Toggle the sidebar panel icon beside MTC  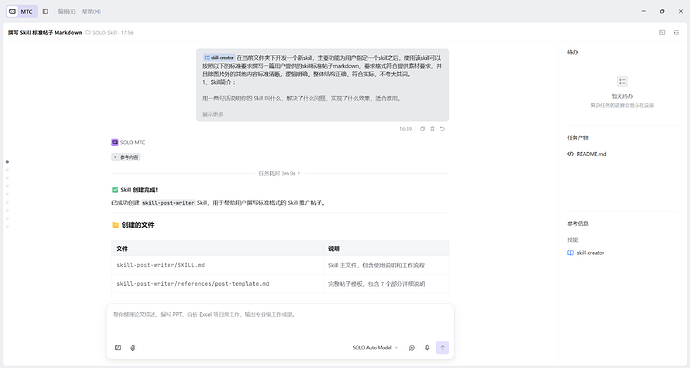tap(45, 11)
